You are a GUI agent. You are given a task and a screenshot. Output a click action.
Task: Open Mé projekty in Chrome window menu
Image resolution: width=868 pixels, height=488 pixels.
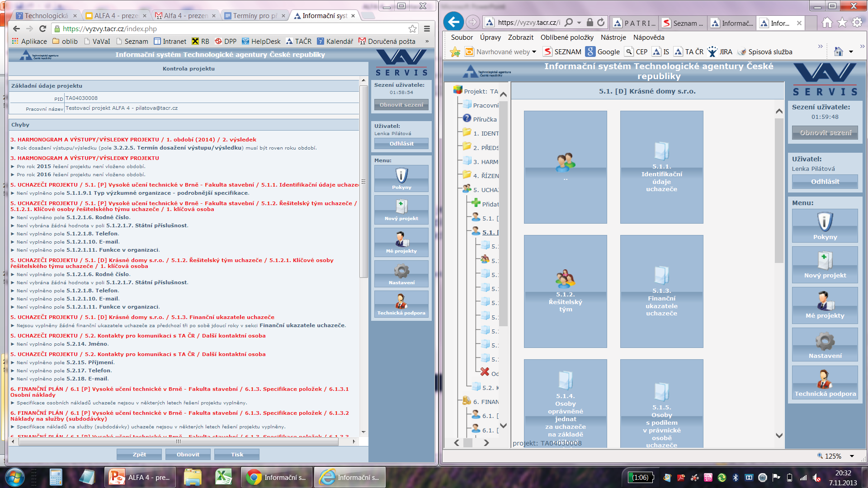coord(401,242)
